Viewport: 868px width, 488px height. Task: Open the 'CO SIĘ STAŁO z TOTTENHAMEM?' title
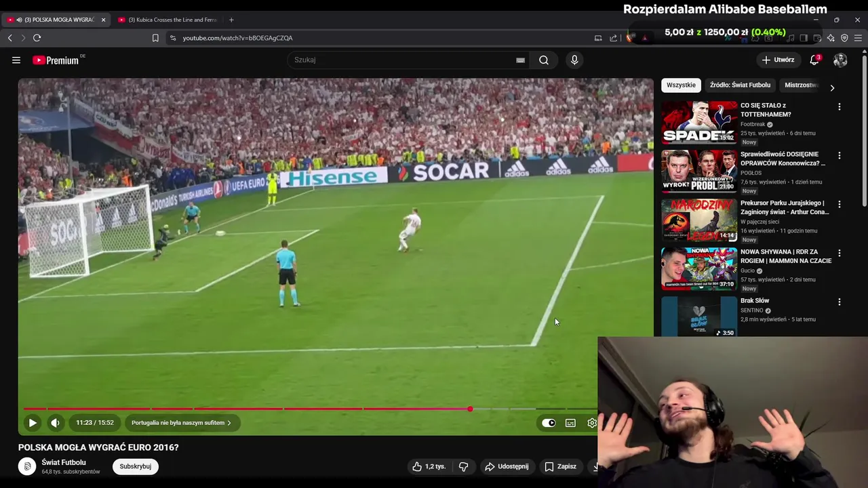[x=766, y=110]
